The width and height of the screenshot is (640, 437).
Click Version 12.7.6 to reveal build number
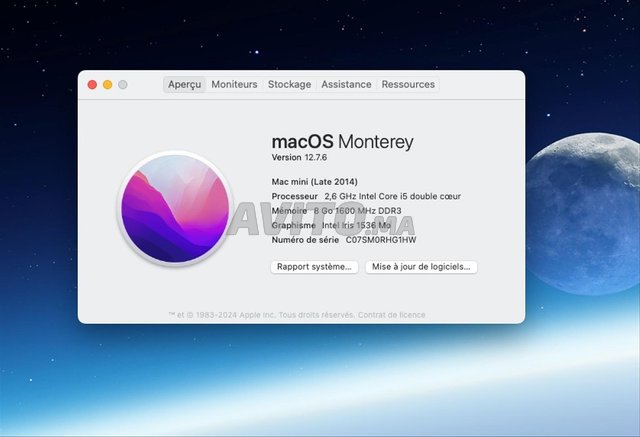(x=300, y=158)
